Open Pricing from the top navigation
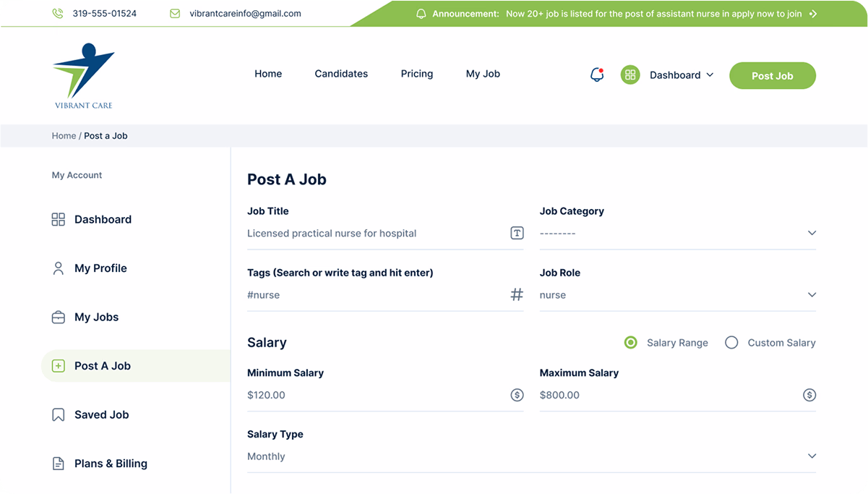 point(417,74)
